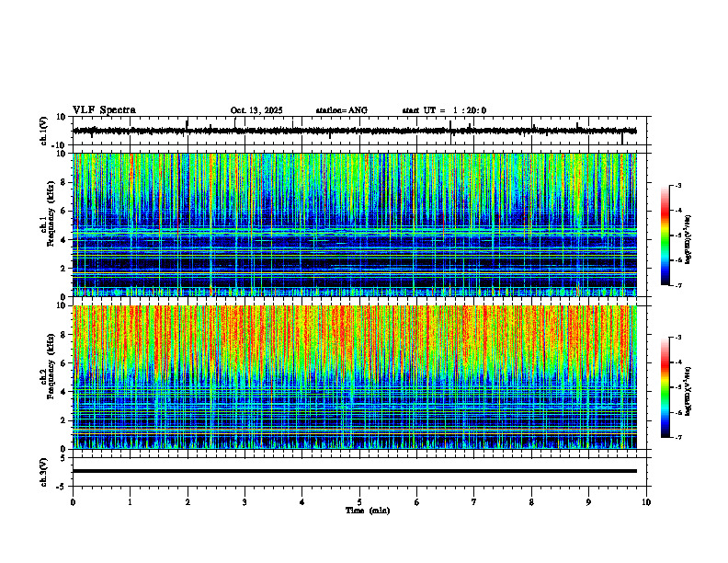Viewport: 728px width, 563px height.
Task: Click time axis tick label "6"
Action: (x=417, y=502)
